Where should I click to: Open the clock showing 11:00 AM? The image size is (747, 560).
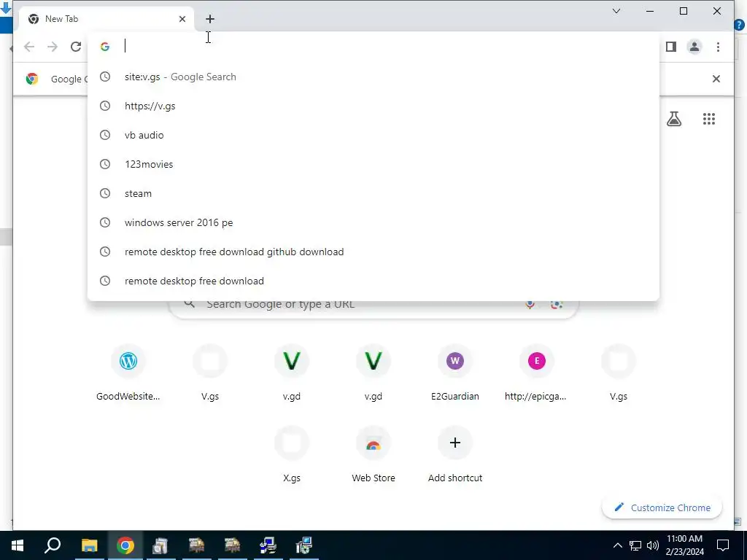point(684,545)
